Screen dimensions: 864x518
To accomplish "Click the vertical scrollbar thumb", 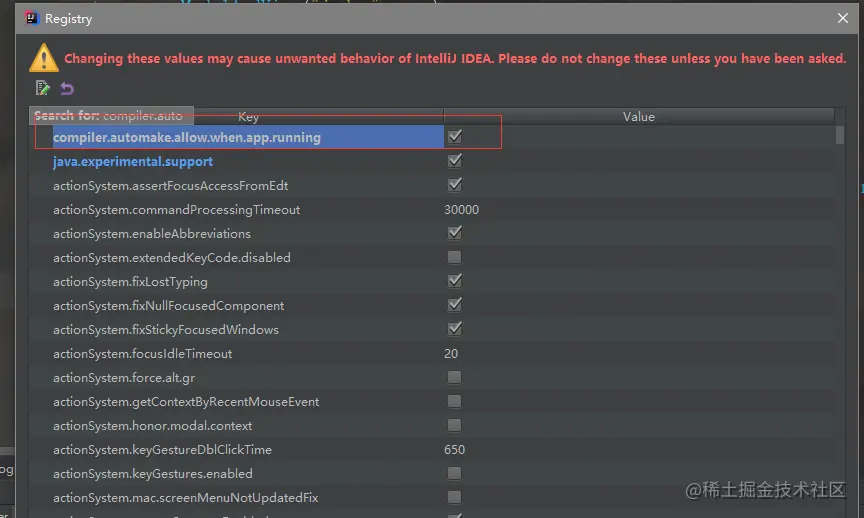I will click(x=840, y=135).
